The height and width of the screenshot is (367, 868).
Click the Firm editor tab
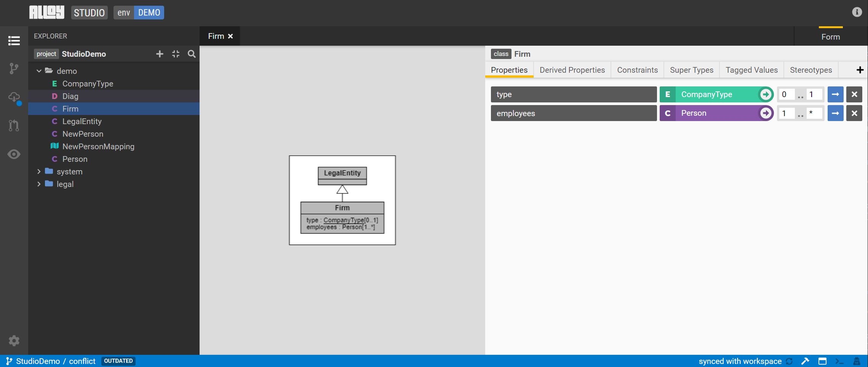pos(216,36)
